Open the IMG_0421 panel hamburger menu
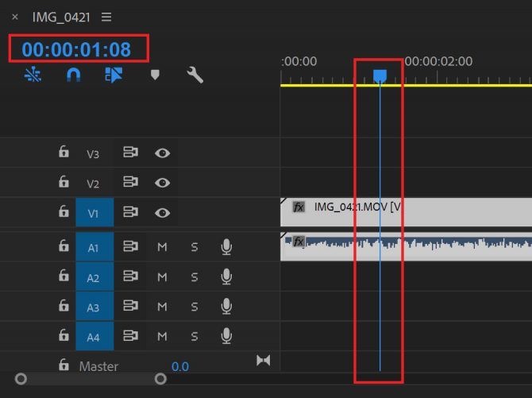This screenshot has width=532, height=398. tap(107, 17)
